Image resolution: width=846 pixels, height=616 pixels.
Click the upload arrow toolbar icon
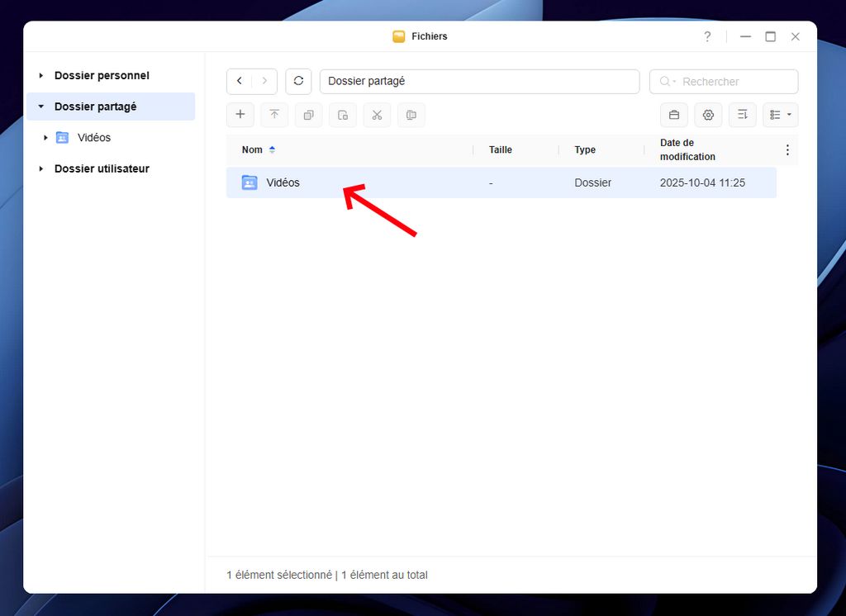[274, 115]
